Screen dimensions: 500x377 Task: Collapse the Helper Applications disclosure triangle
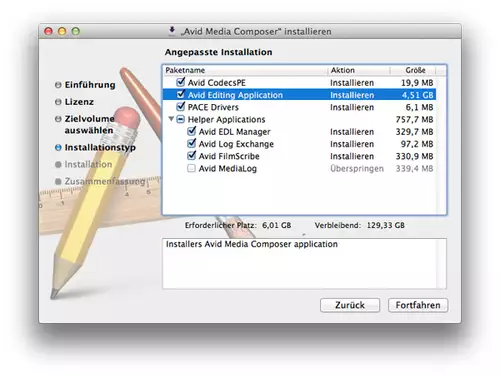coord(171,119)
